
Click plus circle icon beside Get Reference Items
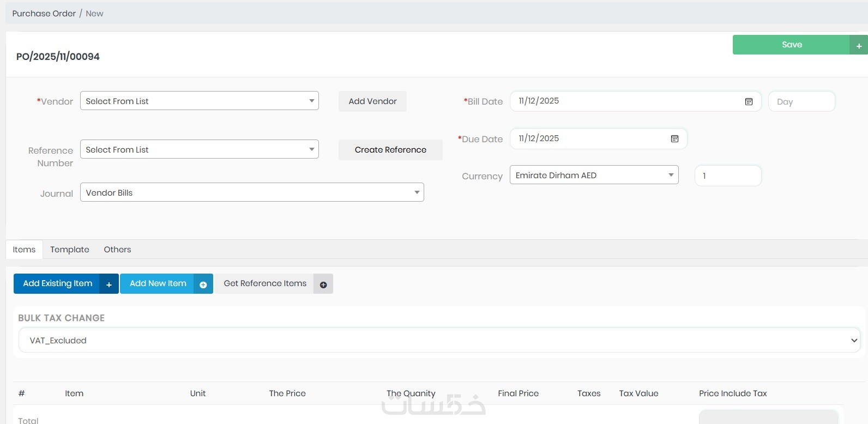click(323, 284)
